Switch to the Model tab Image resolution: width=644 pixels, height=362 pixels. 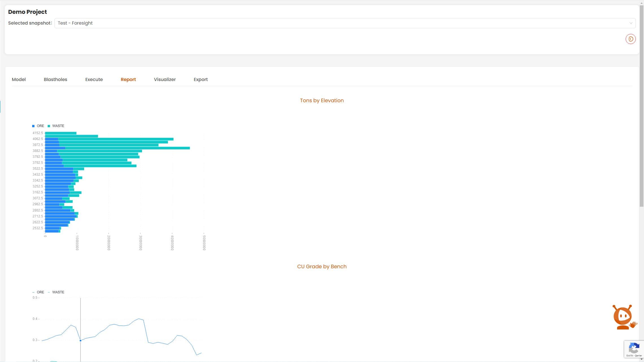tap(19, 80)
